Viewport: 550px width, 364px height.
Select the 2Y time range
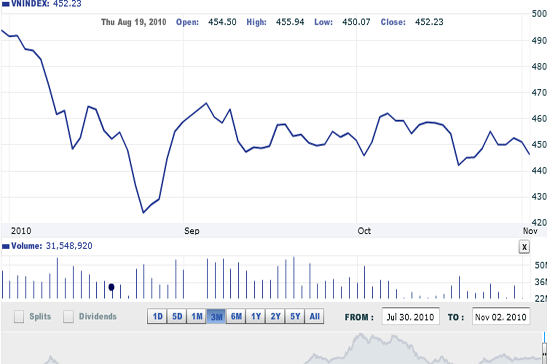(x=275, y=317)
